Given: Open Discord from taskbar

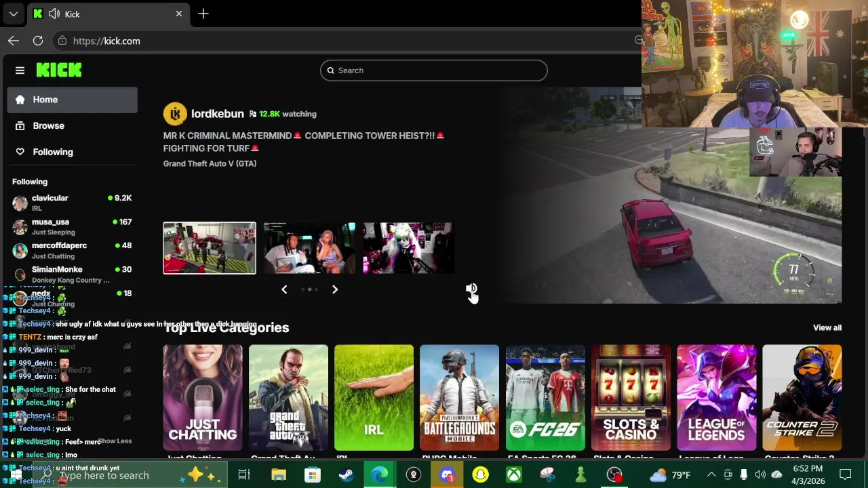Looking at the screenshot, I should (x=447, y=475).
